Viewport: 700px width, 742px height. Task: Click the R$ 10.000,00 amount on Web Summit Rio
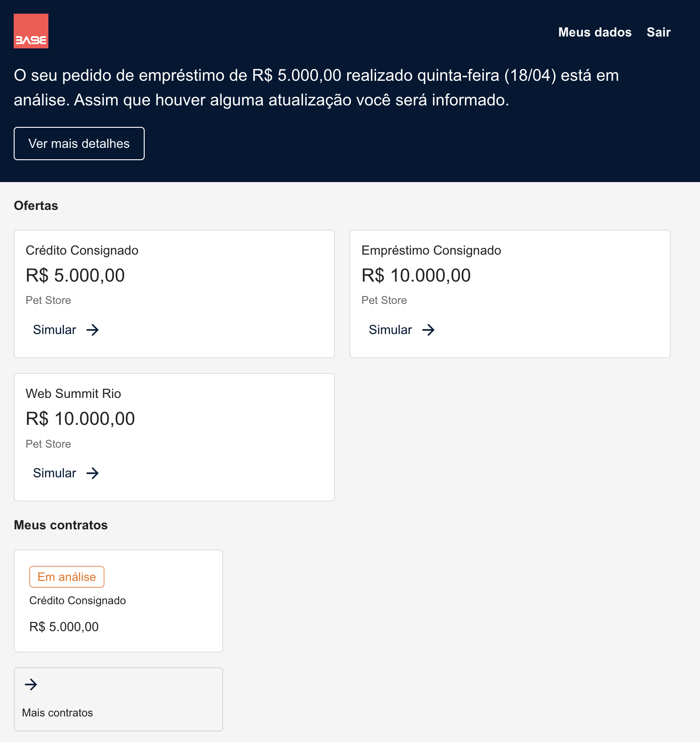[80, 419]
